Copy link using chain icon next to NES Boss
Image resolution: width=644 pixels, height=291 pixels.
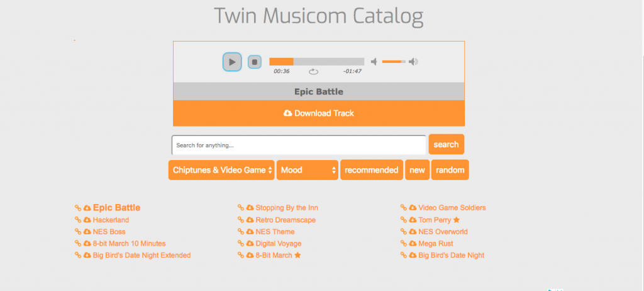point(78,232)
